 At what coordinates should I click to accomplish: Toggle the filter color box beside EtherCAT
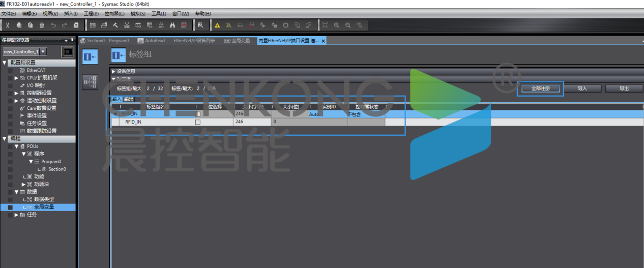point(10,70)
